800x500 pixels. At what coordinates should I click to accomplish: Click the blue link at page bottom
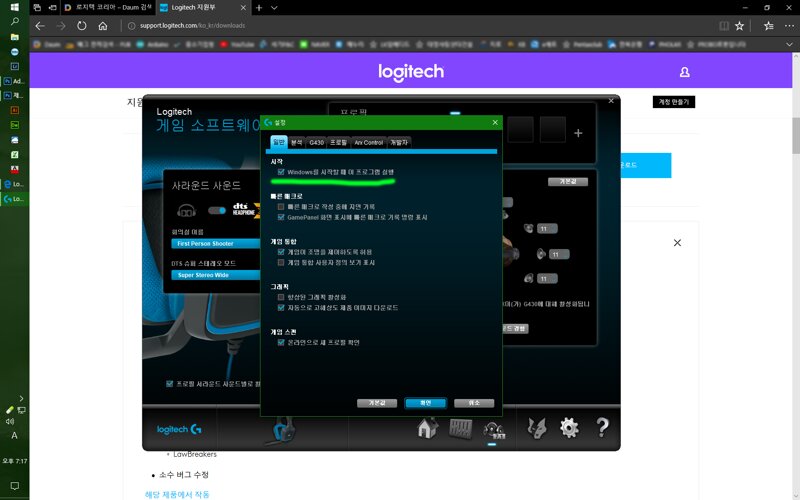point(177,494)
